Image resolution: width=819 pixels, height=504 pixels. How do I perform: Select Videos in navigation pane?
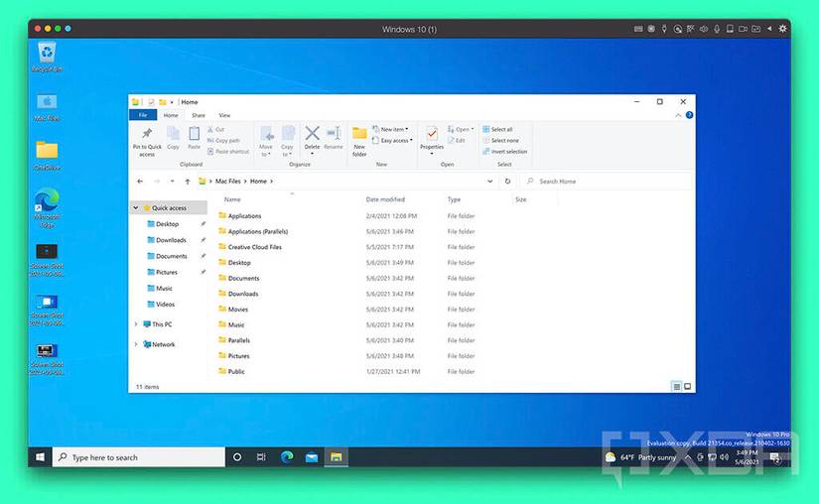pos(165,305)
